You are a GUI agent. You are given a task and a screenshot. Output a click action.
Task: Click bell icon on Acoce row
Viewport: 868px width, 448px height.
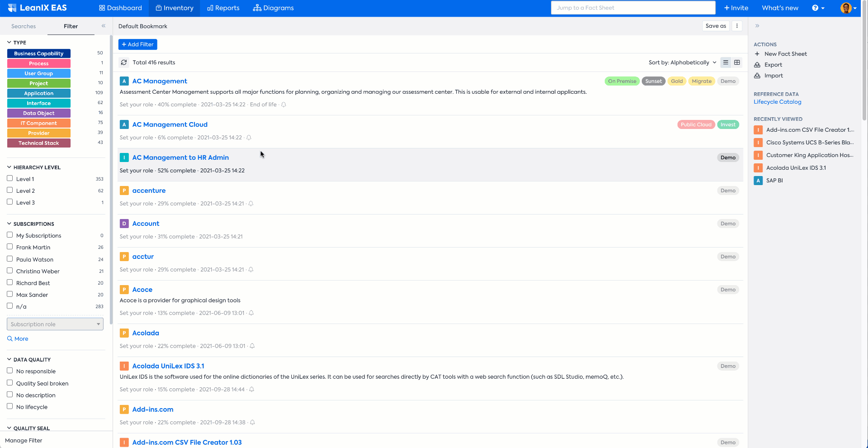251,313
